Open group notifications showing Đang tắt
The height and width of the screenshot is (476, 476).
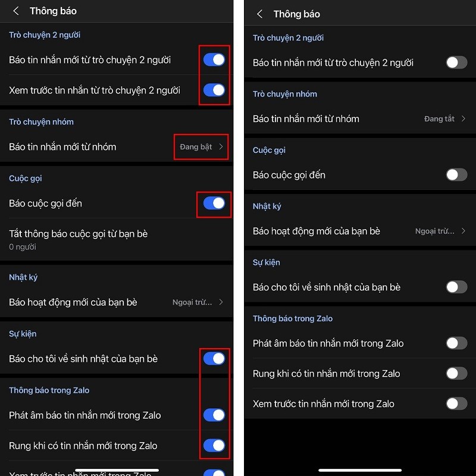(x=360, y=118)
